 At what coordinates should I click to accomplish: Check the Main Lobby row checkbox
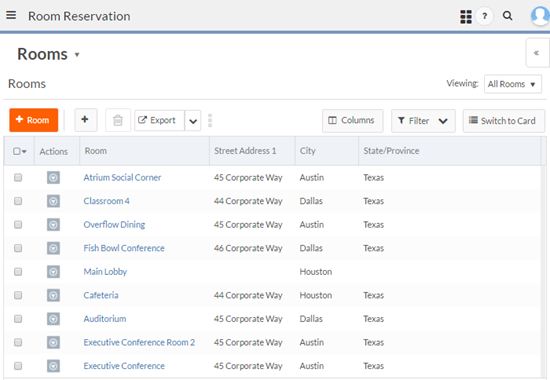[x=18, y=272]
